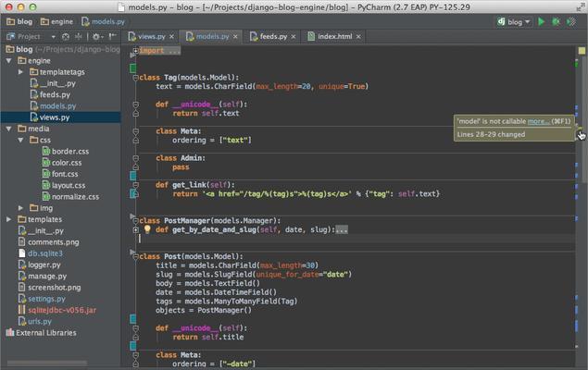The width and height of the screenshot is (588, 370).
Task: Collapse the css folder arrow
Action: 20,140
